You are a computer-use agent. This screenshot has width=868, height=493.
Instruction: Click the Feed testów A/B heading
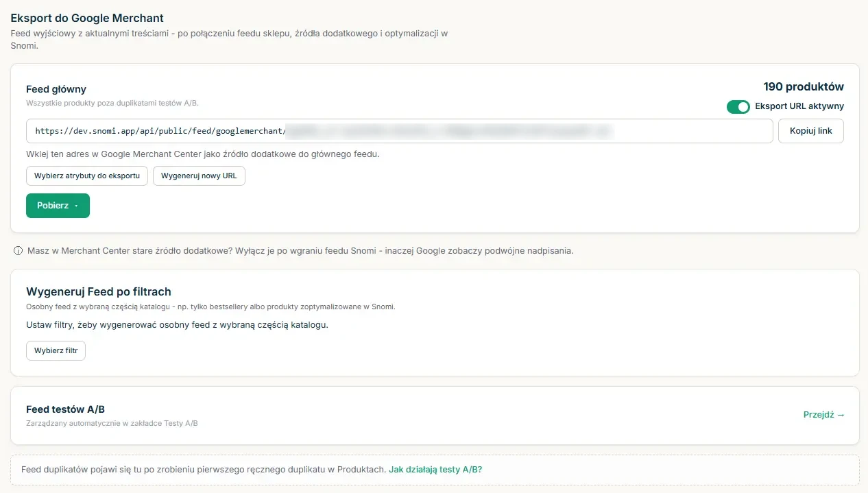[65, 409]
